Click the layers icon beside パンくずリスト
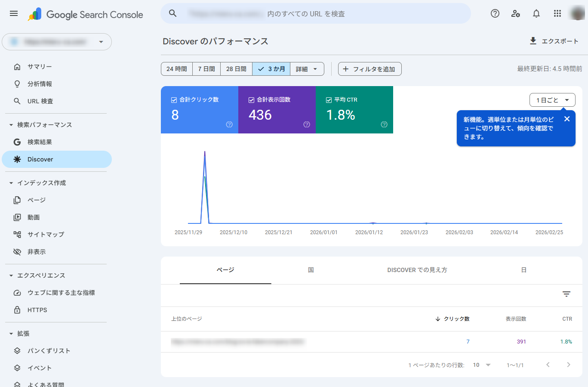Viewport: 588px width, 387px height. point(17,351)
